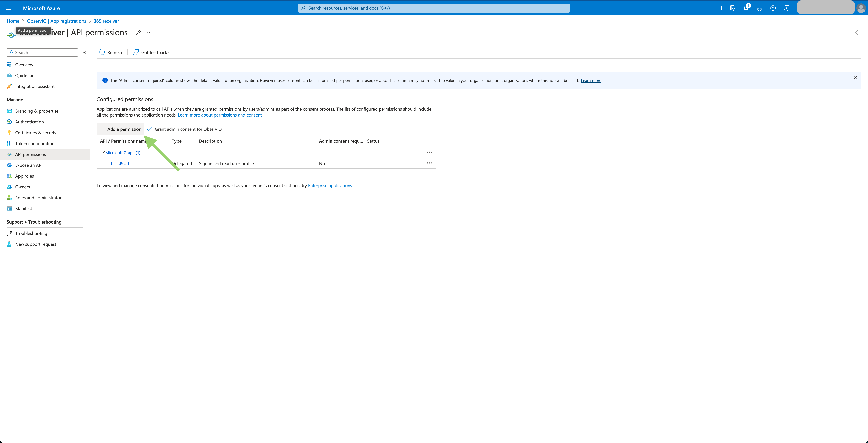
Task: Pin the API permissions page
Action: [138, 33]
